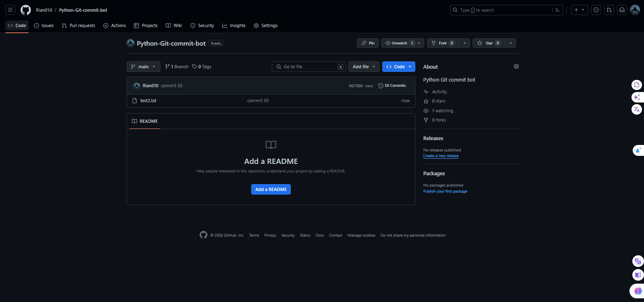Star the repository
The image size is (644, 302).
(489, 43)
